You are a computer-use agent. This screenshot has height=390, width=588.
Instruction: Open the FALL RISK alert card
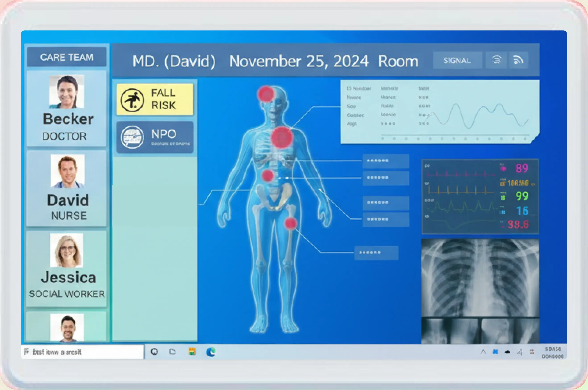pyautogui.click(x=155, y=99)
